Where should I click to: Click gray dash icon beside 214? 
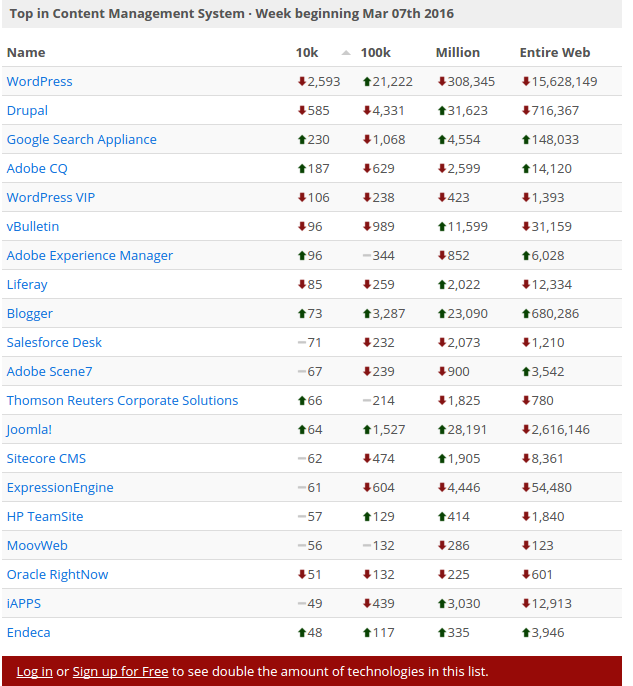click(367, 400)
